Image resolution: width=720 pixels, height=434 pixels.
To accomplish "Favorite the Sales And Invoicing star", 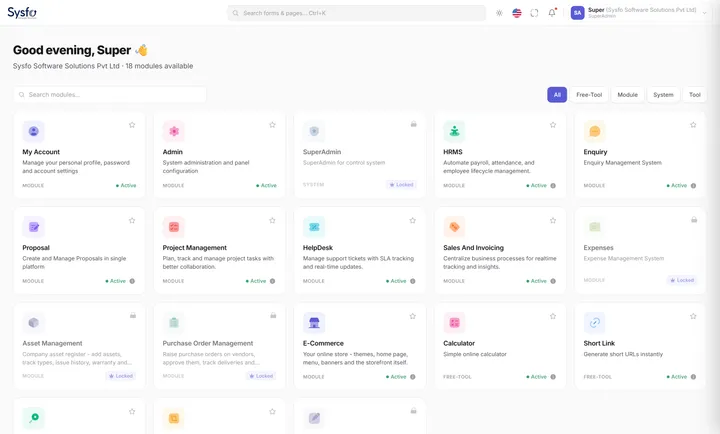I will tap(553, 220).
